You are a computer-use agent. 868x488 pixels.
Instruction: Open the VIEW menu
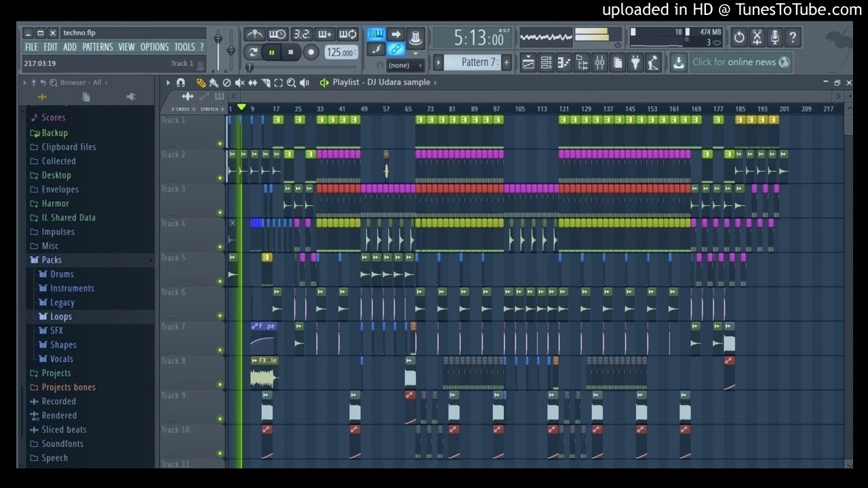[x=127, y=47]
